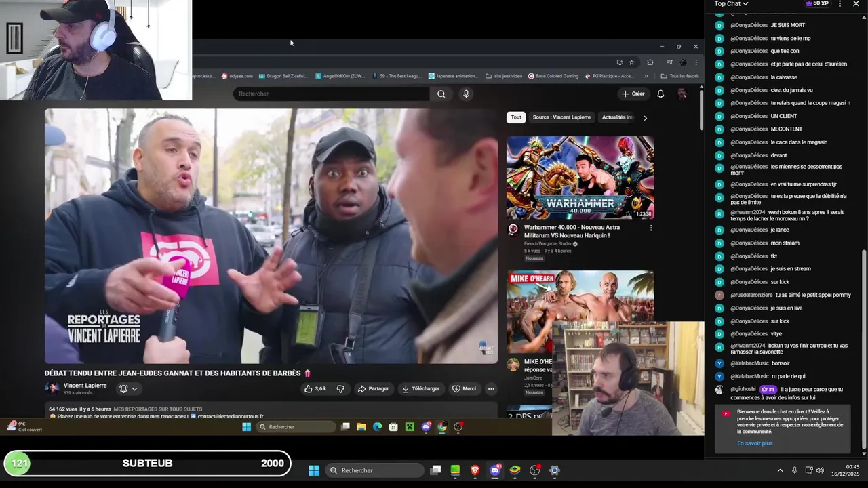This screenshot has height=488, width=868.
Task: Open YouTube notifications bell
Action: pos(660,94)
